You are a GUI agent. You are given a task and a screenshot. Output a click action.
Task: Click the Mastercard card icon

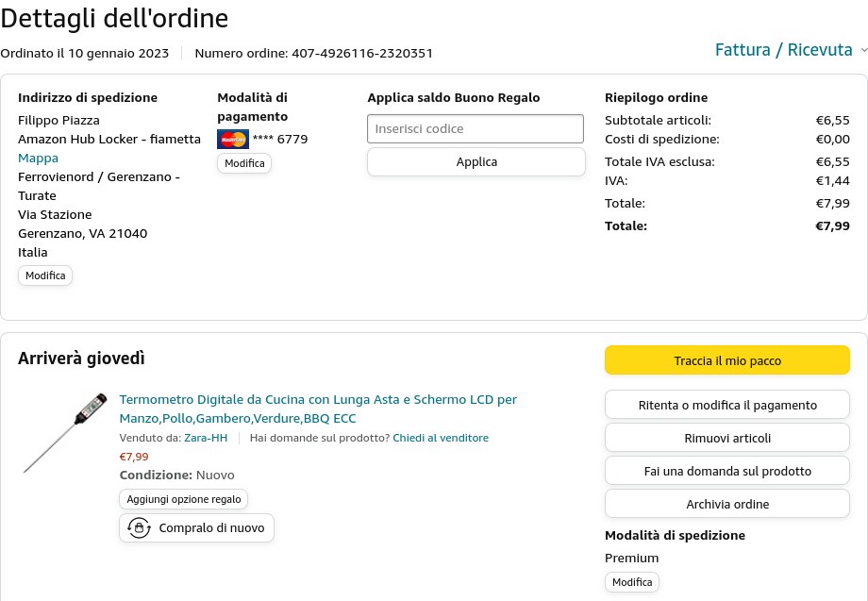coord(232,140)
